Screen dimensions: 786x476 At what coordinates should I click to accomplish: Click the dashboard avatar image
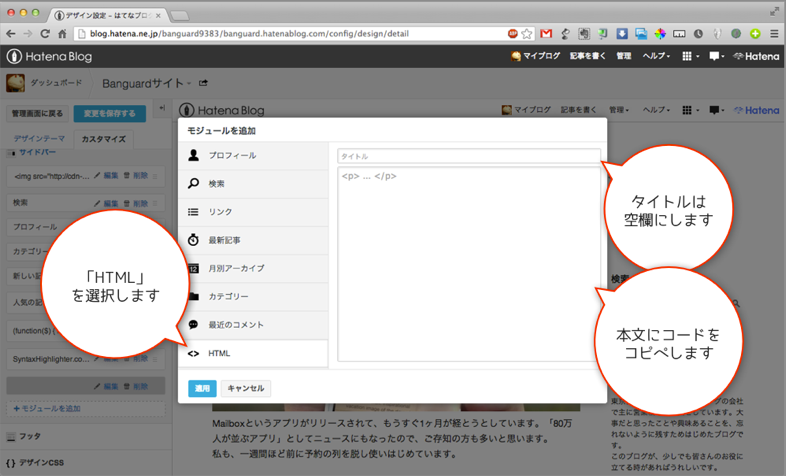tap(16, 83)
